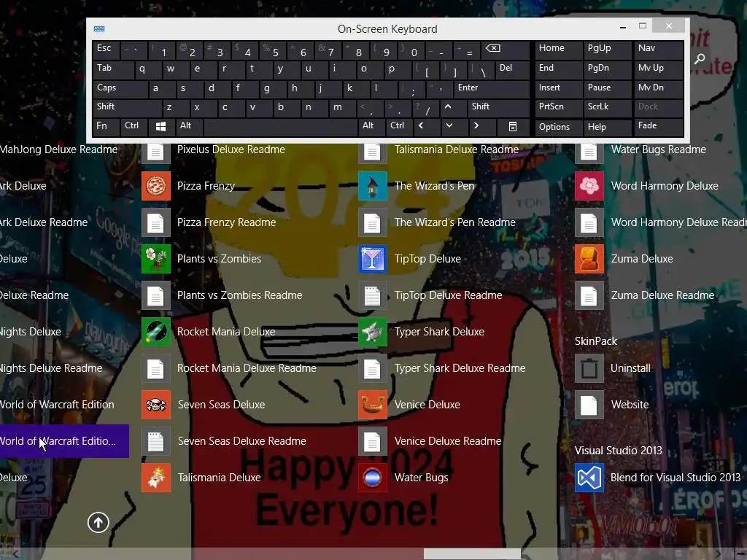747x560 pixels.
Task: Toggle the Caps key on On-Screen Keyboard
Action: click(120, 88)
